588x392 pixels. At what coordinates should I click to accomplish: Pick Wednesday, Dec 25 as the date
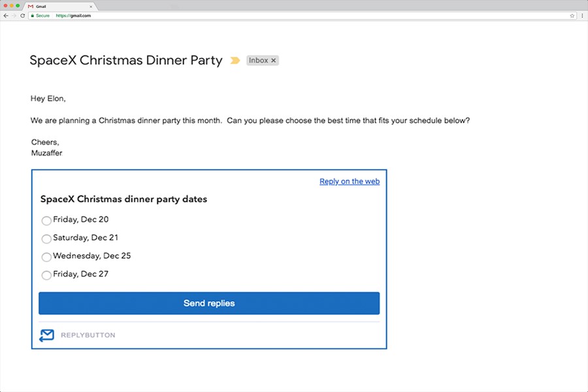[x=46, y=257]
